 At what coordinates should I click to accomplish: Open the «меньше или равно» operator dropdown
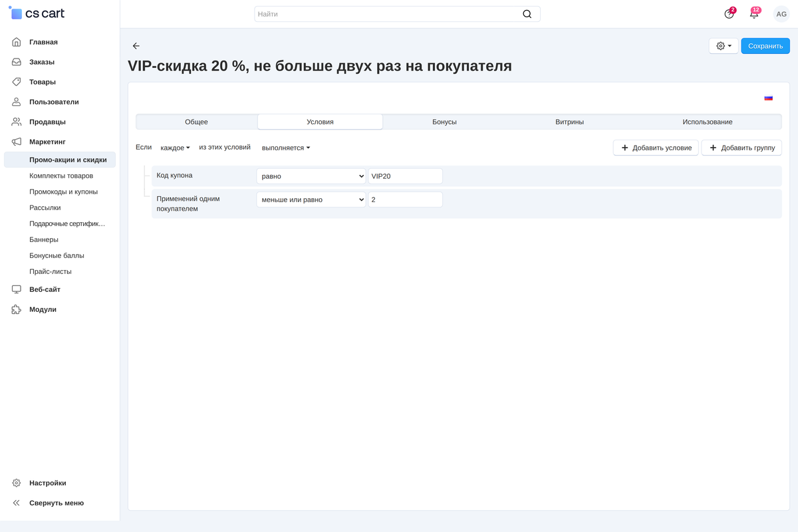[311, 199]
